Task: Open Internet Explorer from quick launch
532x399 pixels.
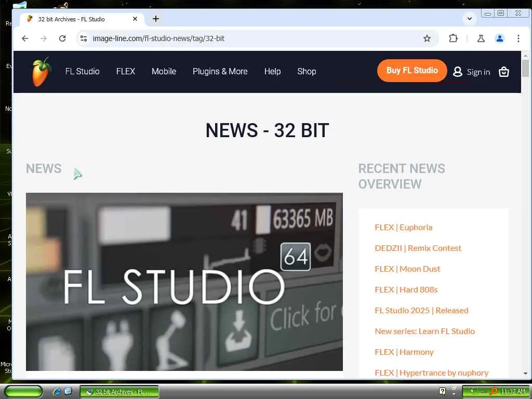Action: pyautogui.click(x=56, y=391)
